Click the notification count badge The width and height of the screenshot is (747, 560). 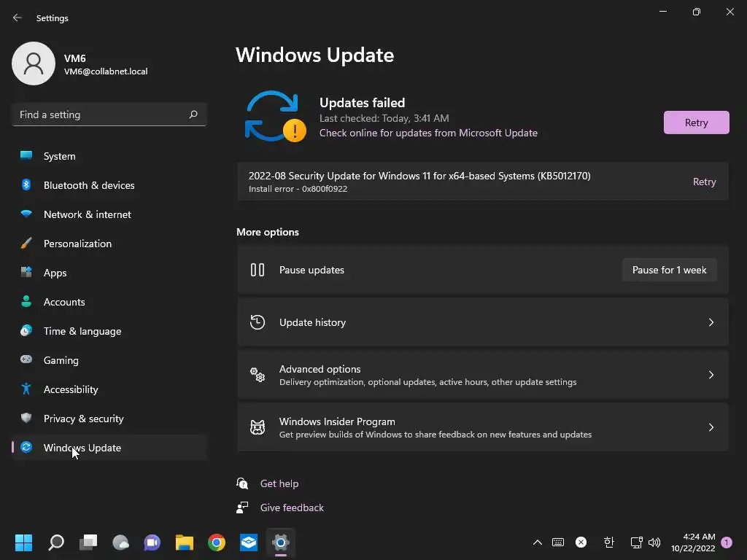[727, 542]
